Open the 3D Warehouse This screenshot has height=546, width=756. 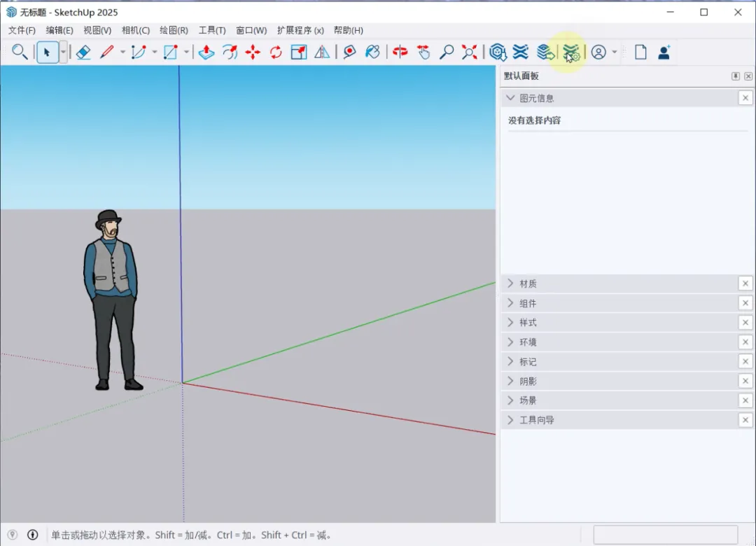497,52
